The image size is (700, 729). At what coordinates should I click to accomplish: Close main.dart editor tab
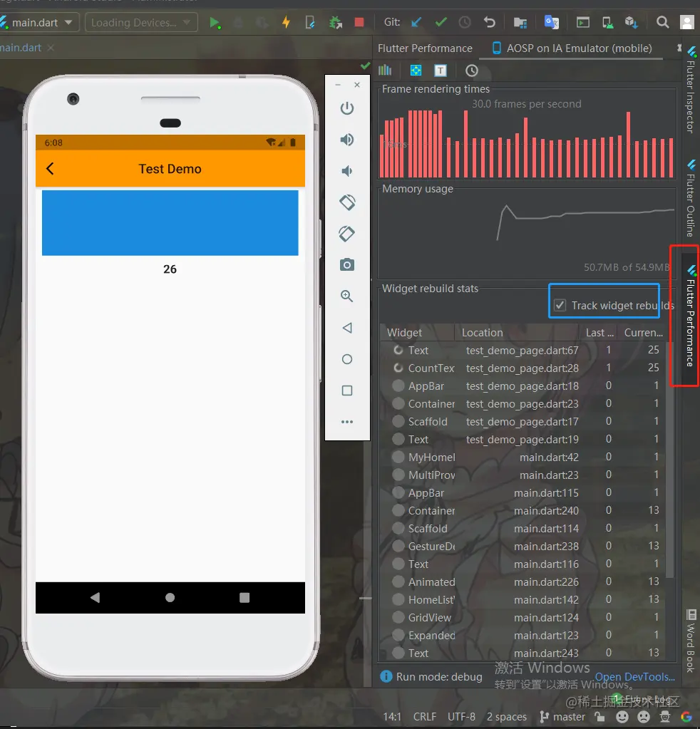pyautogui.click(x=51, y=48)
